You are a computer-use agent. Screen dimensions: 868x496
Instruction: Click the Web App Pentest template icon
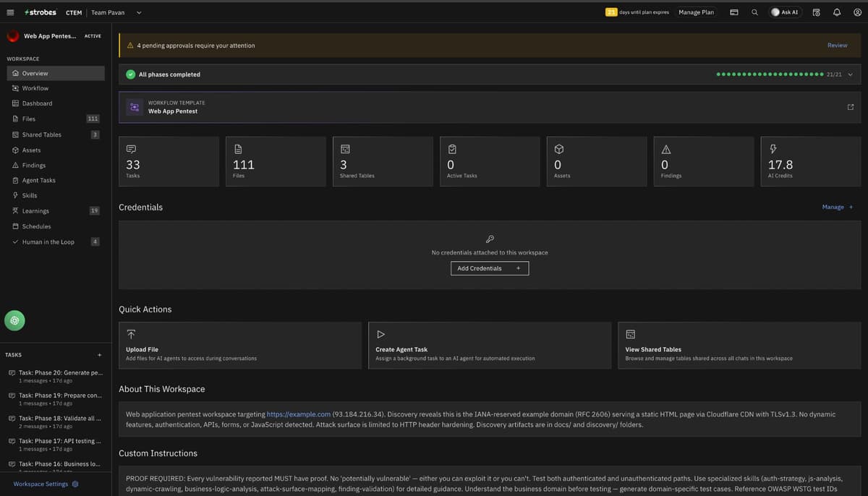point(134,107)
